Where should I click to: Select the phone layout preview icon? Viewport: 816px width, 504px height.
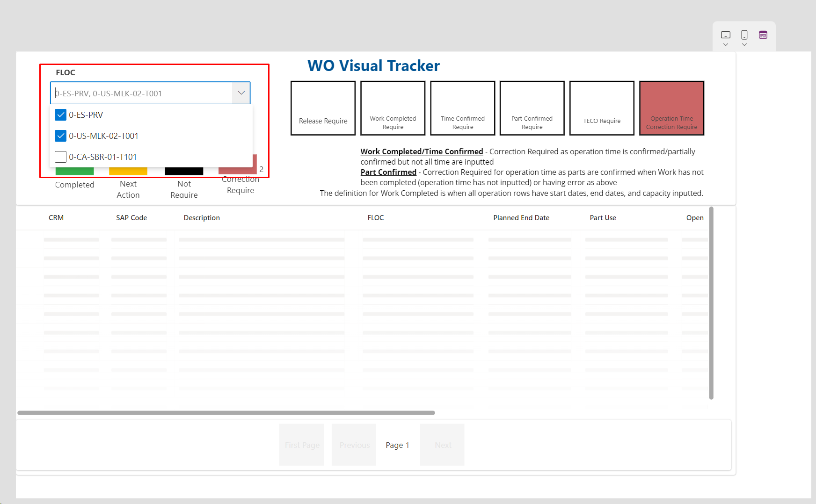click(x=744, y=35)
